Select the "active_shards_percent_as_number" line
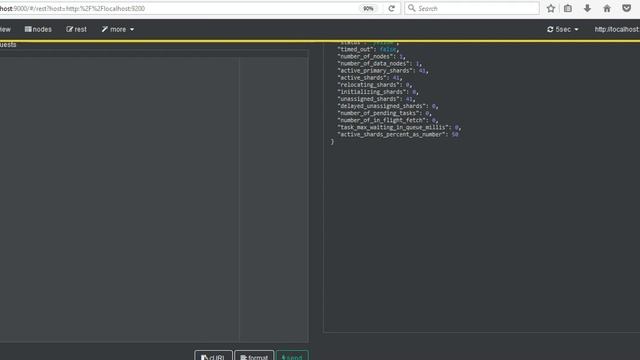 tap(398, 134)
